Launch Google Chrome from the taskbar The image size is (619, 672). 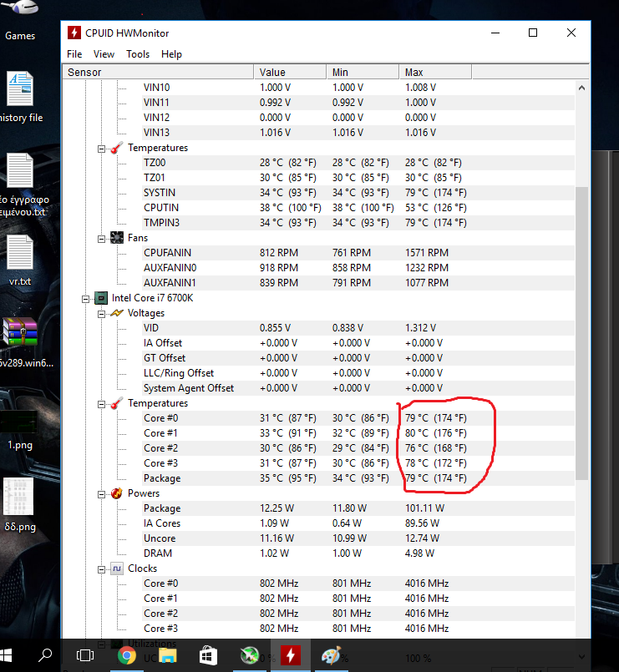pos(126,655)
